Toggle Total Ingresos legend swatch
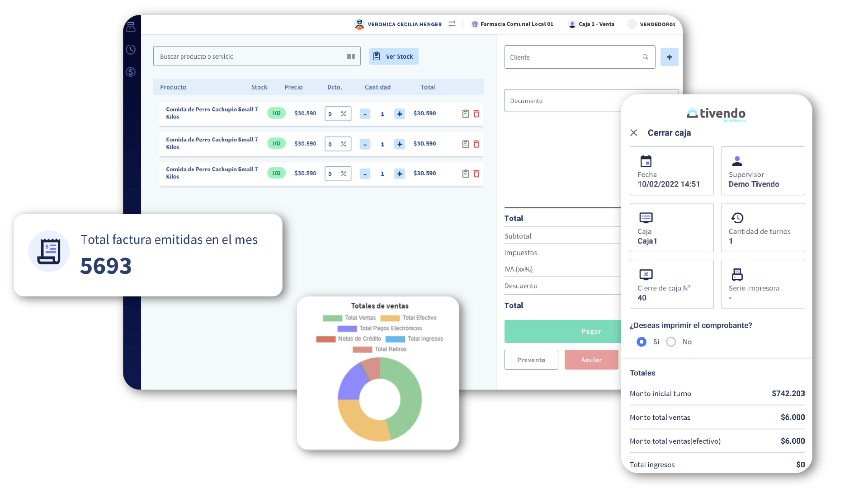The height and width of the screenshot is (488, 868). point(395,339)
